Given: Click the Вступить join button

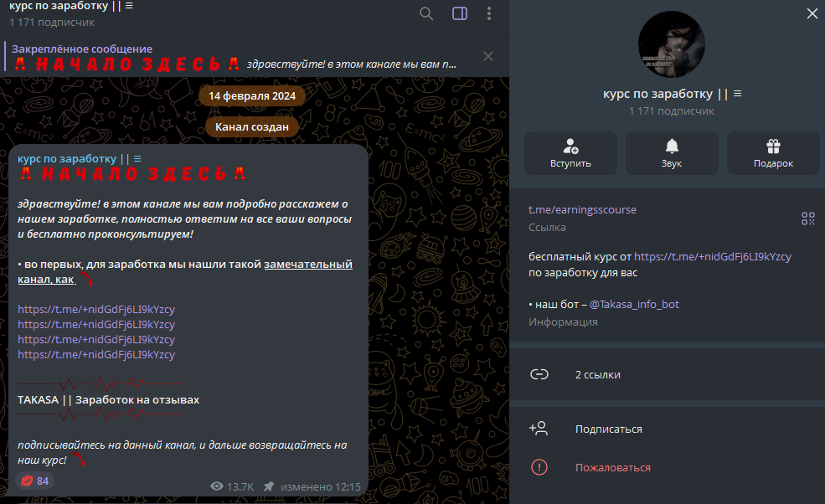Looking at the screenshot, I should (x=570, y=153).
